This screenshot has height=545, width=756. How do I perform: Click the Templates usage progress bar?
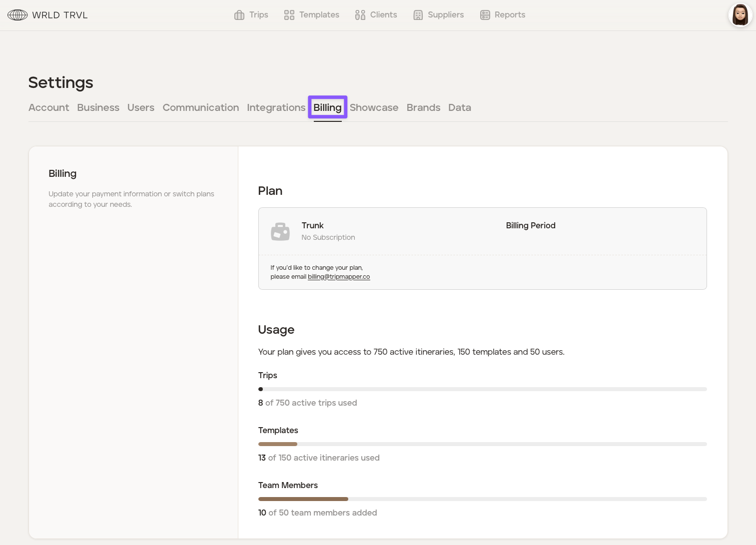click(x=482, y=444)
